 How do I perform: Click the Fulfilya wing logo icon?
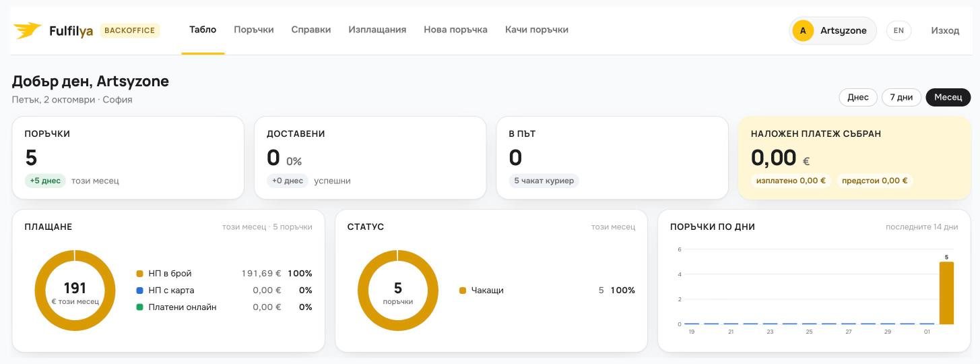coord(28,30)
